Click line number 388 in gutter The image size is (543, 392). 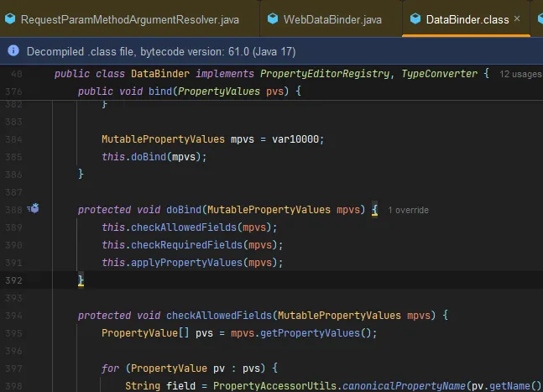coord(13,210)
